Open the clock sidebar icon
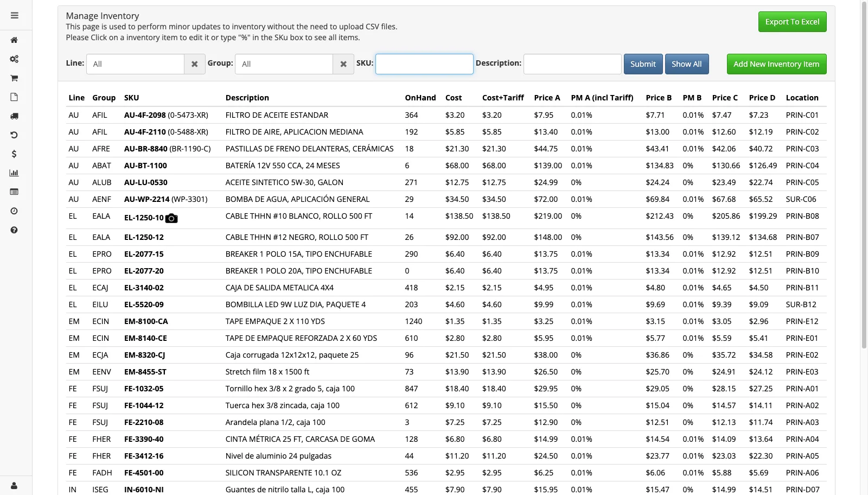This screenshot has height=495, width=868. 15,211
